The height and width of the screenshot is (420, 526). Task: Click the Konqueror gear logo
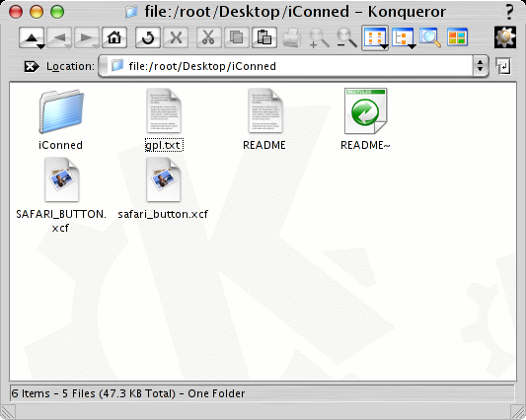(505, 36)
